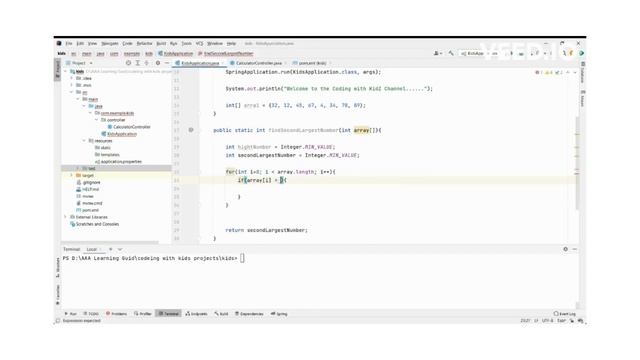Select the static folder
Image resolution: width=640 pixels, height=360 pixels.
pos(102,148)
